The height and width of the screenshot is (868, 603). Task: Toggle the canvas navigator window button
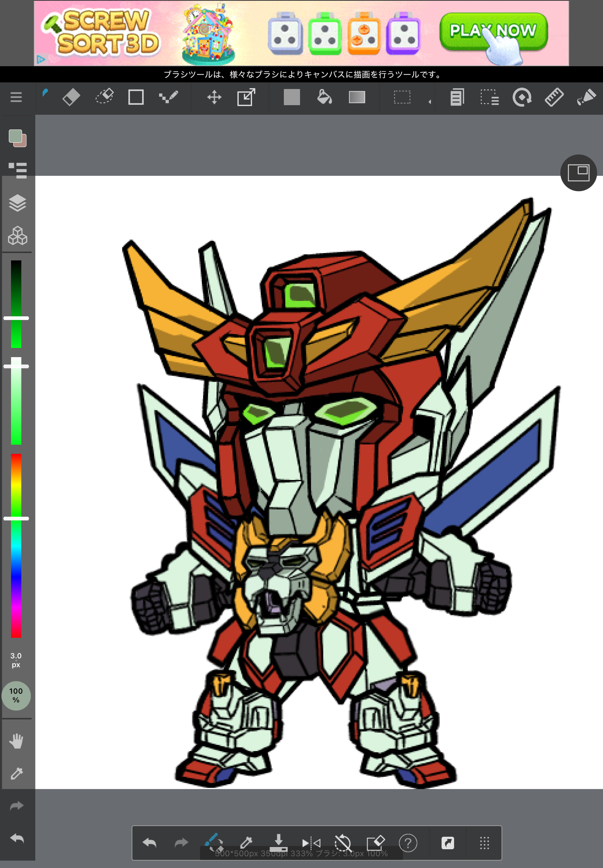point(578,173)
